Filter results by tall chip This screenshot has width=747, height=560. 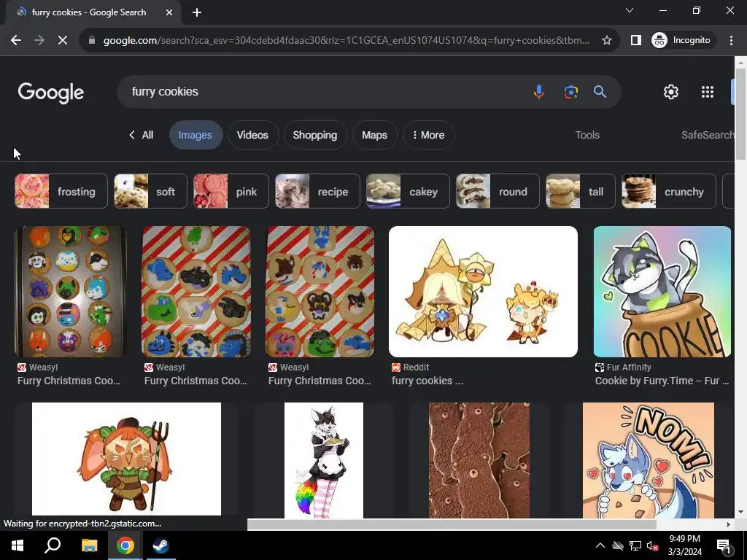coord(580,192)
